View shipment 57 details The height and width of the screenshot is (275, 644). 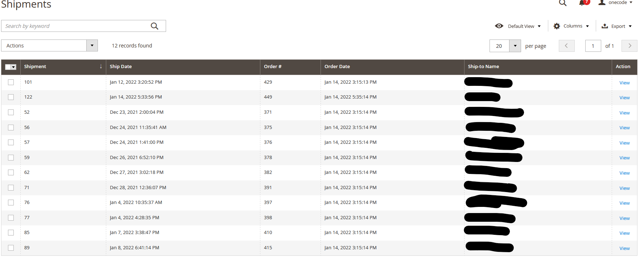(624, 143)
